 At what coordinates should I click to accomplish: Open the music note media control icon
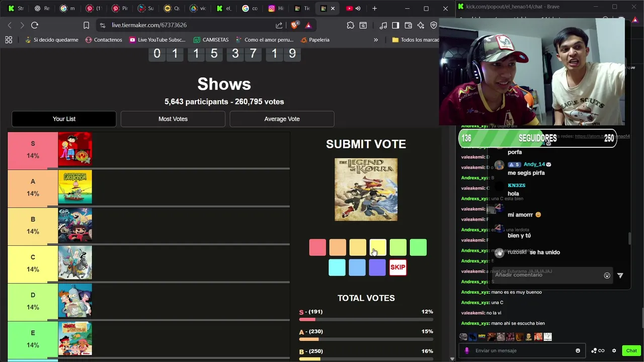pyautogui.click(x=383, y=25)
